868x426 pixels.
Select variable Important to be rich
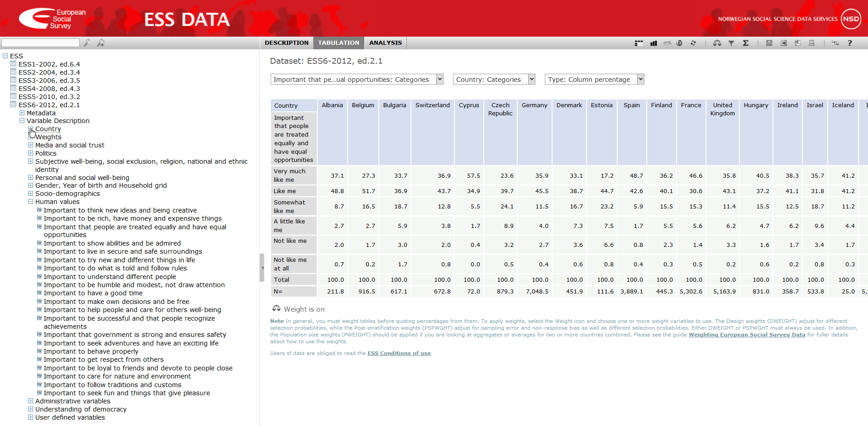(133, 218)
